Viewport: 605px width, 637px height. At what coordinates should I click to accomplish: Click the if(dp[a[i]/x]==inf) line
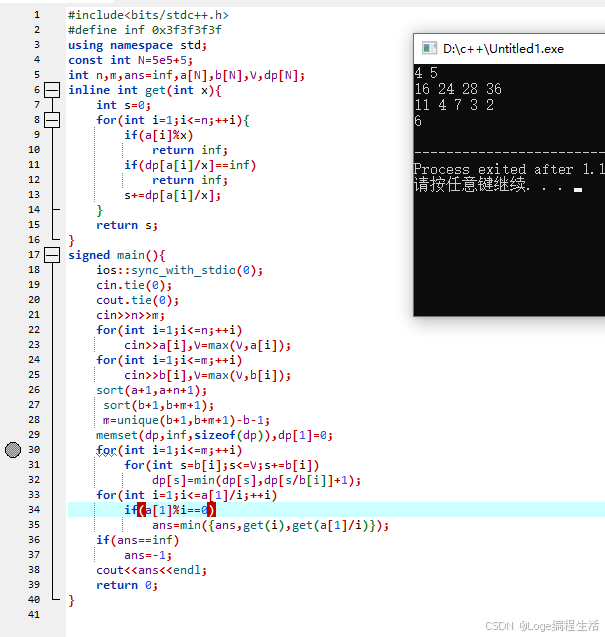[190, 165]
